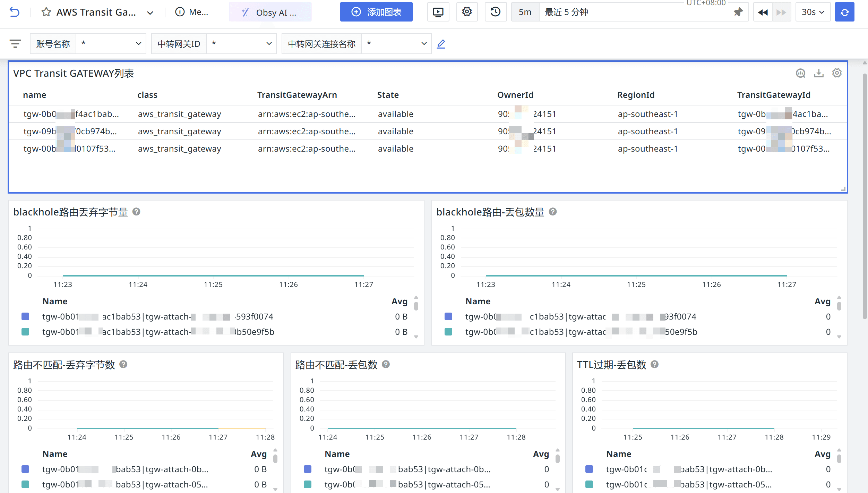Click the 添加图表 button

pos(376,12)
